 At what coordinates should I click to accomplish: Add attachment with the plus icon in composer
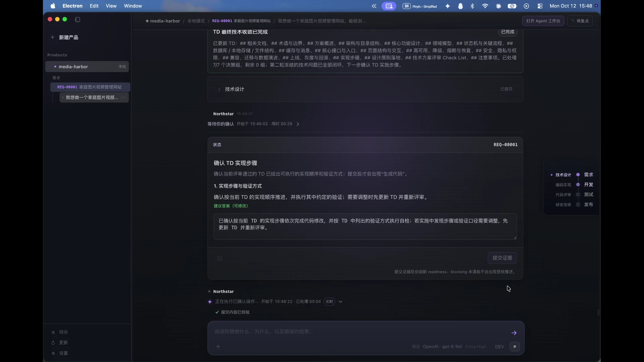pos(218,346)
